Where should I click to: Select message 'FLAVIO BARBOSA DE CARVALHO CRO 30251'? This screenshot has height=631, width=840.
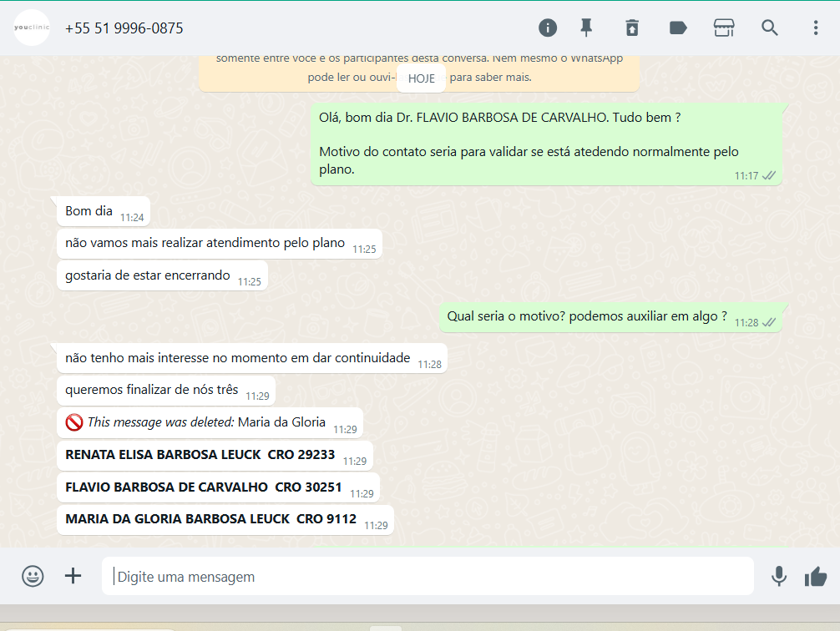[218, 487]
